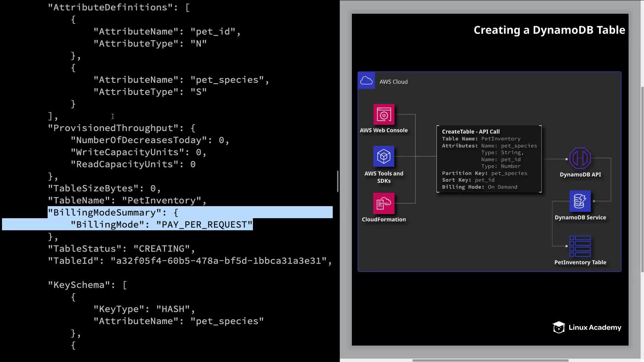
Task: Click the highlighted BillingModeSummary line
Action: tap(113, 213)
